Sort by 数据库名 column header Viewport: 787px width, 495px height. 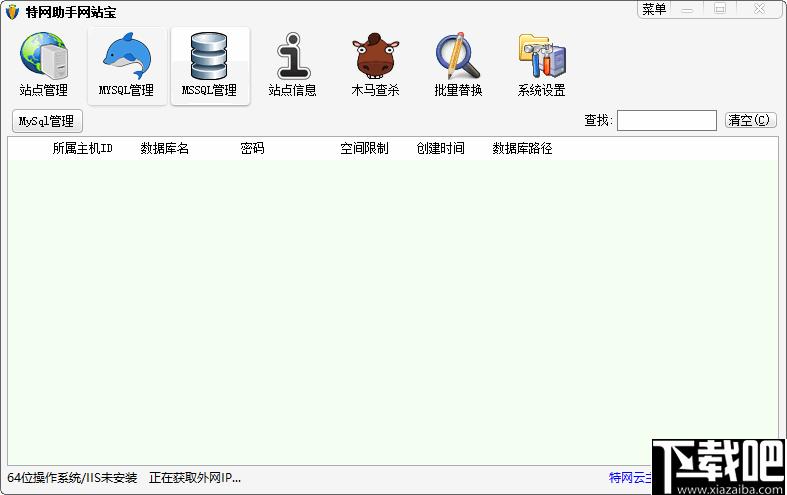coord(165,148)
